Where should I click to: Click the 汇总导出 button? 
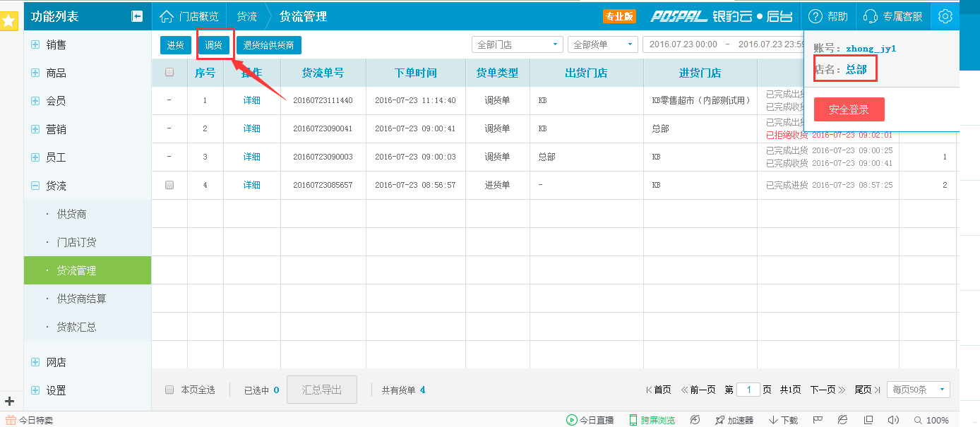point(322,390)
